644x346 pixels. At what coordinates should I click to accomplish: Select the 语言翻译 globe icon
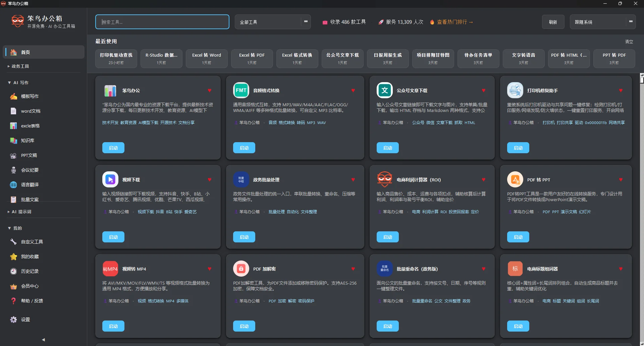(x=13, y=185)
